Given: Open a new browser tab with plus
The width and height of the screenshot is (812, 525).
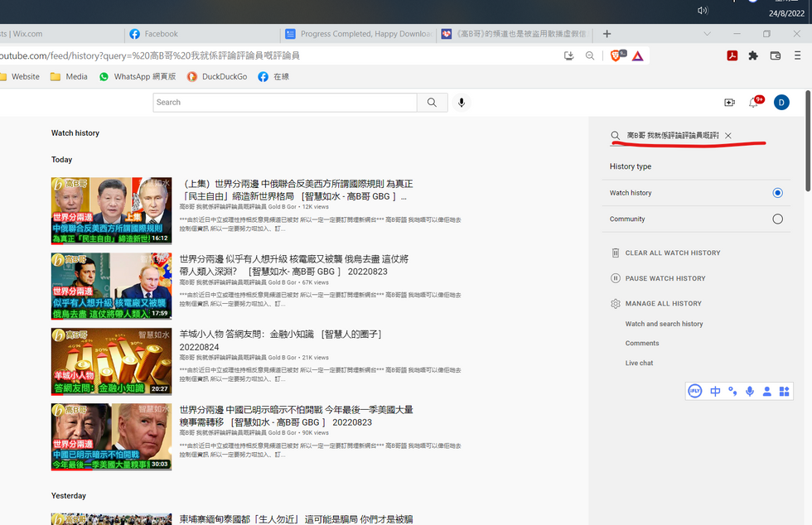Looking at the screenshot, I should [607, 34].
